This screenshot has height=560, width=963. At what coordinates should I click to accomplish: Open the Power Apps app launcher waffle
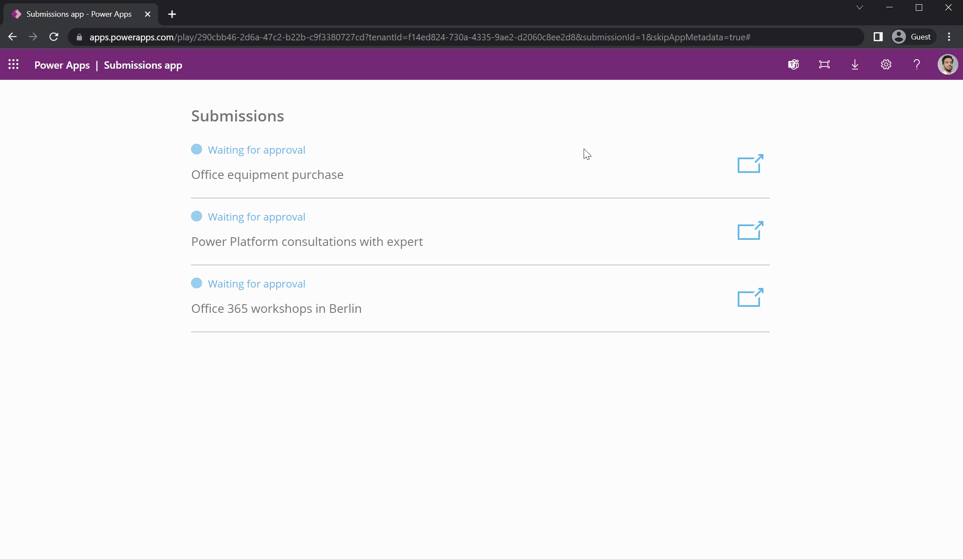pyautogui.click(x=13, y=65)
